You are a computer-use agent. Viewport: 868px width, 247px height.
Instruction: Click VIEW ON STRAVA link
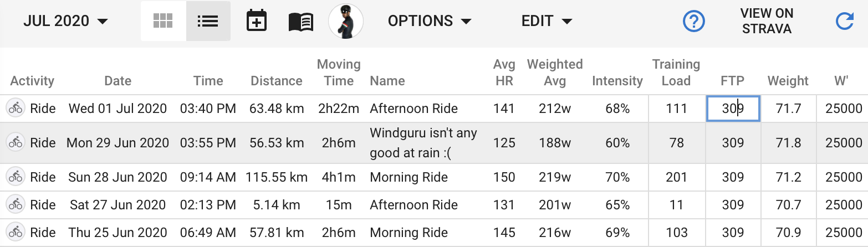[767, 21]
